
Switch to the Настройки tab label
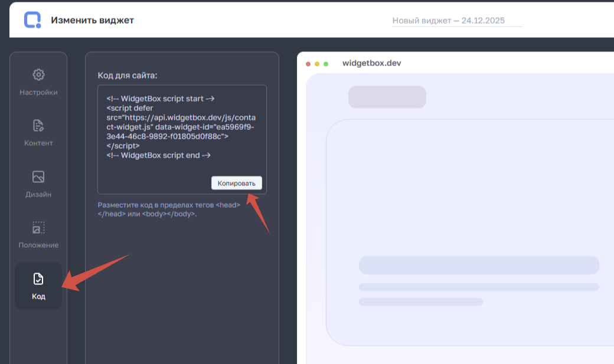(x=38, y=93)
